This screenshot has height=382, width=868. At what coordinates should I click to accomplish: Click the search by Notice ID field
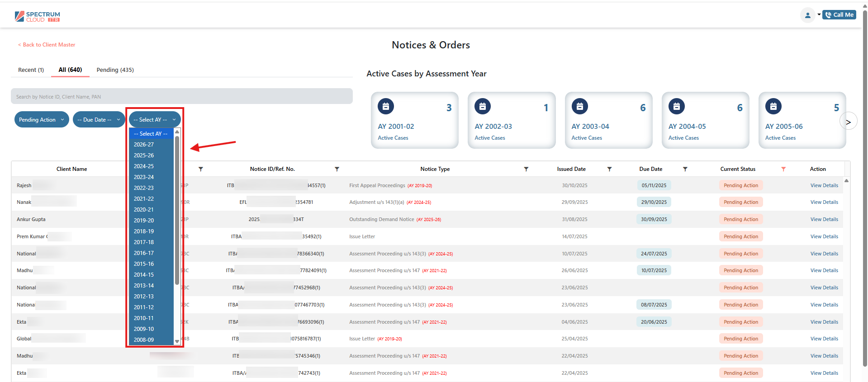181,97
